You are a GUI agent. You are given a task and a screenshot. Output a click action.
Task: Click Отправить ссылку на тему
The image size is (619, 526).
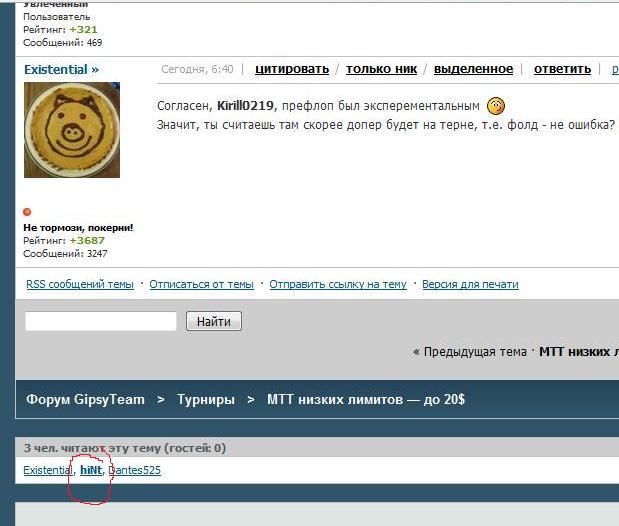pyautogui.click(x=338, y=284)
